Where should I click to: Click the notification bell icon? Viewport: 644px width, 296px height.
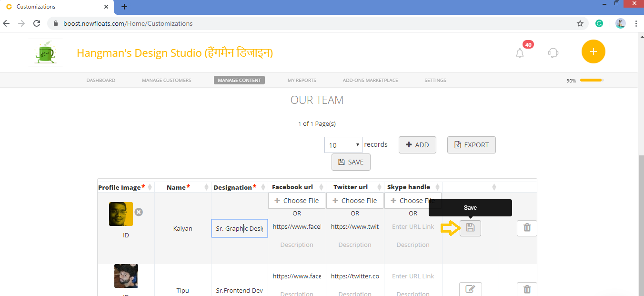(x=520, y=53)
